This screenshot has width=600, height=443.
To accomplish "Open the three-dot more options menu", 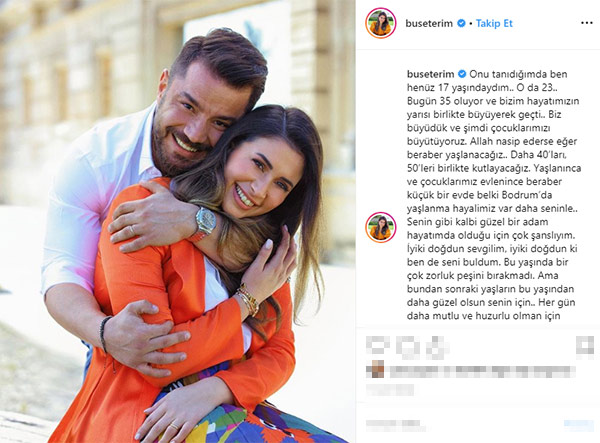I will click(x=586, y=23).
